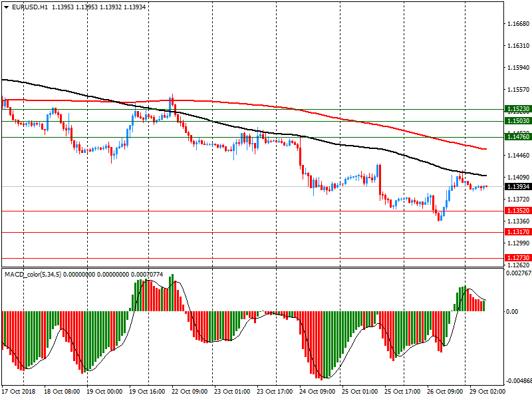
Task: Click the 1.13720 price axis value
Action: coord(519,199)
